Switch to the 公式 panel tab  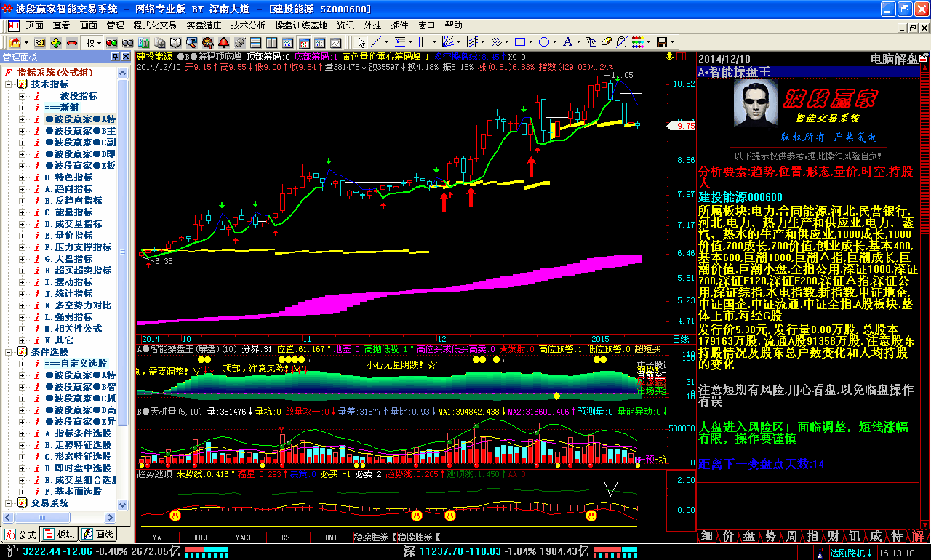[20, 535]
